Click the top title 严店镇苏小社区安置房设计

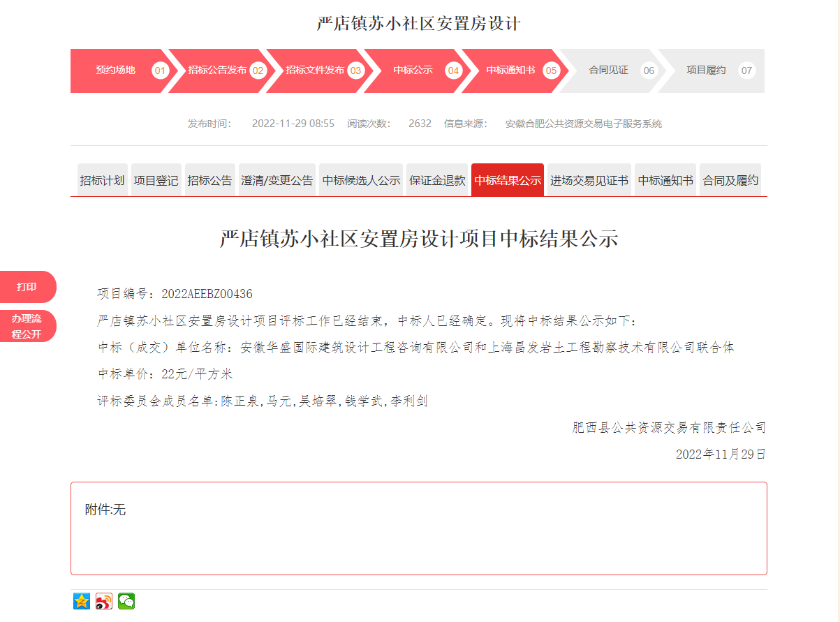coord(419,24)
